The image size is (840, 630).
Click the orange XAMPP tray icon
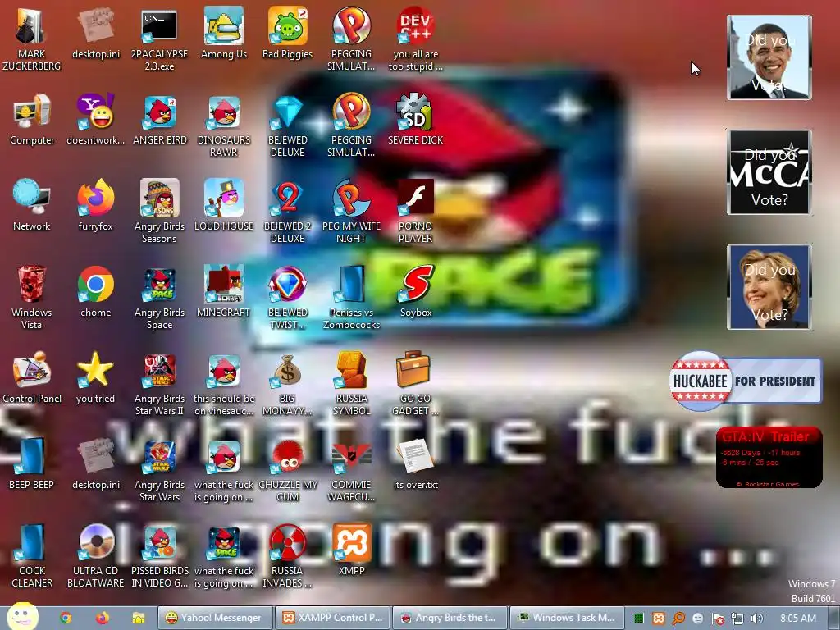[659, 619]
